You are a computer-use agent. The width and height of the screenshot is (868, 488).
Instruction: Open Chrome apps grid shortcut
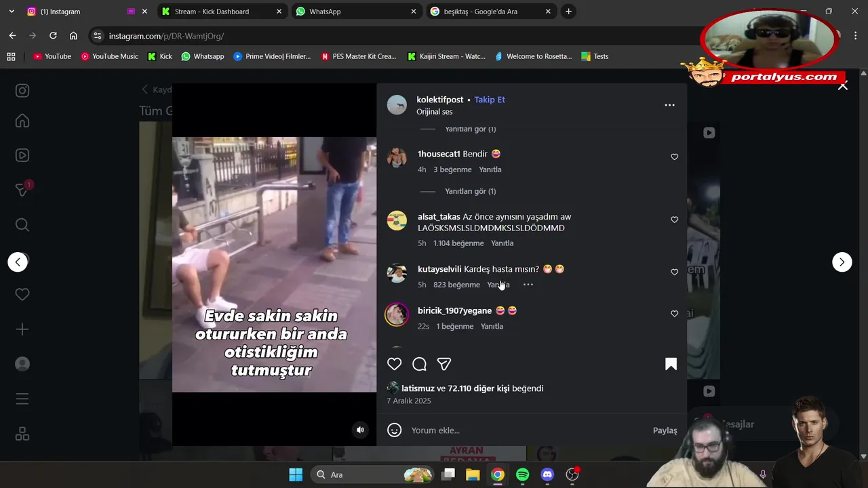11,56
